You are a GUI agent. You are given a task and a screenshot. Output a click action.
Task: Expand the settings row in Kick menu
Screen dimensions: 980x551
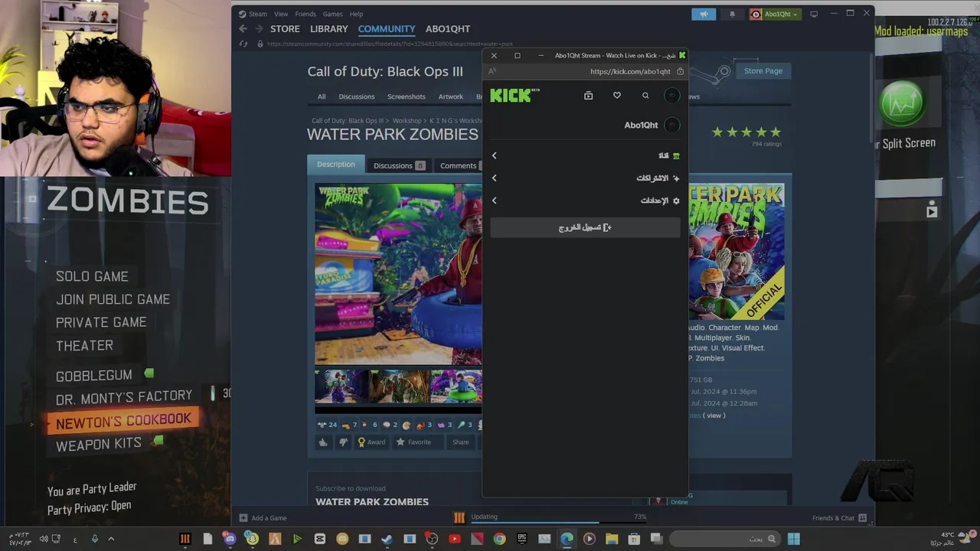pos(586,201)
